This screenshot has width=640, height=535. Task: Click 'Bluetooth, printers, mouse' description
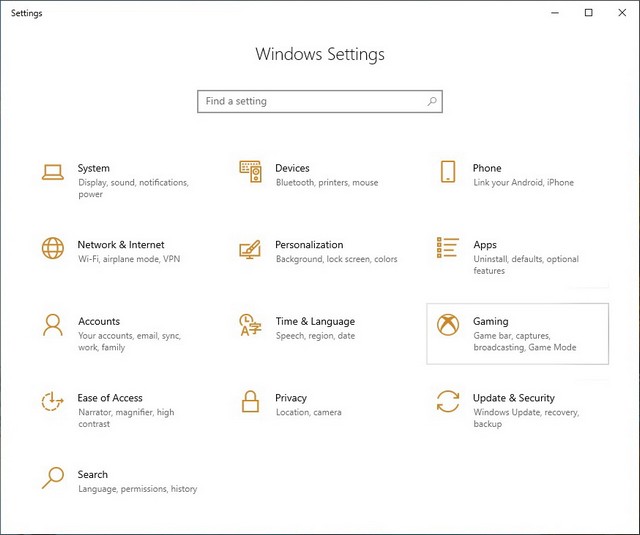[x=327, y=182]
